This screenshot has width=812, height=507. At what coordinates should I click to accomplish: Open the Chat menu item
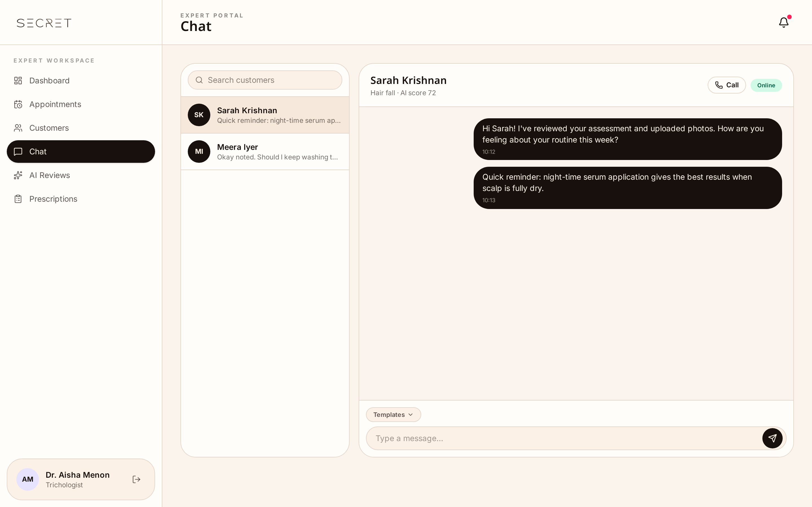[x=81, y=152]
